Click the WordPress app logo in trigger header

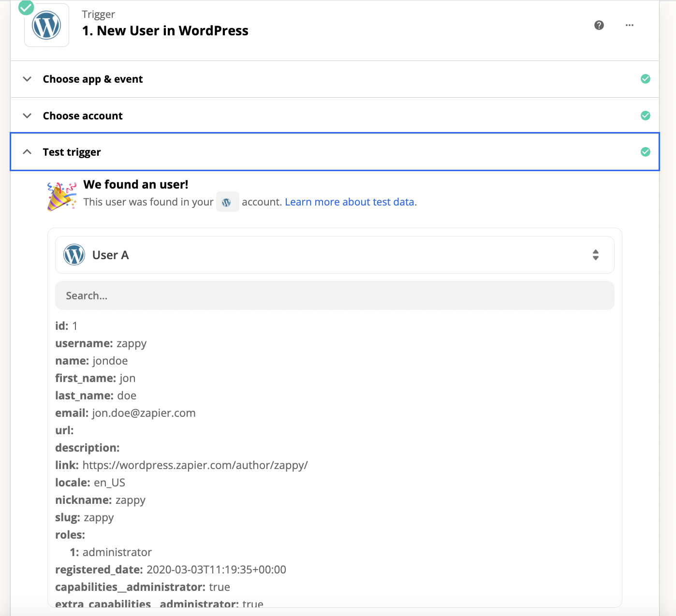(x=46, y=26)
